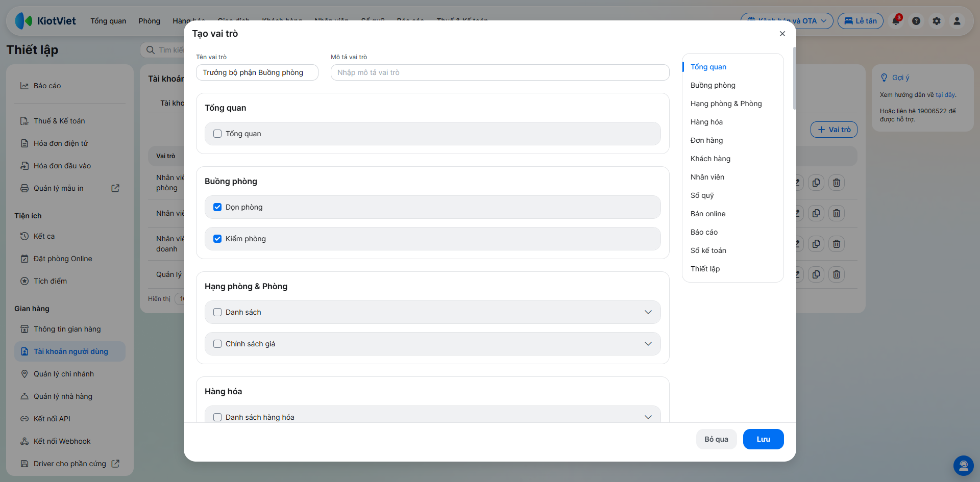The height and width of the screenshot is (482, 980).
Task: Click Quản lý mẫu in printer icon
Action: click(24, 188)
